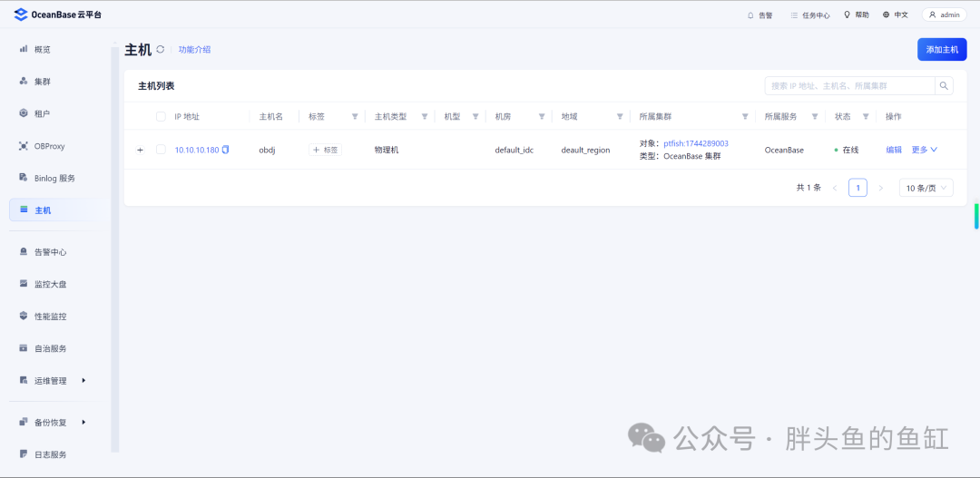Expand the row for host 10.10.10.180
Viewport: 980px width, 478px height.
[140, 150]
